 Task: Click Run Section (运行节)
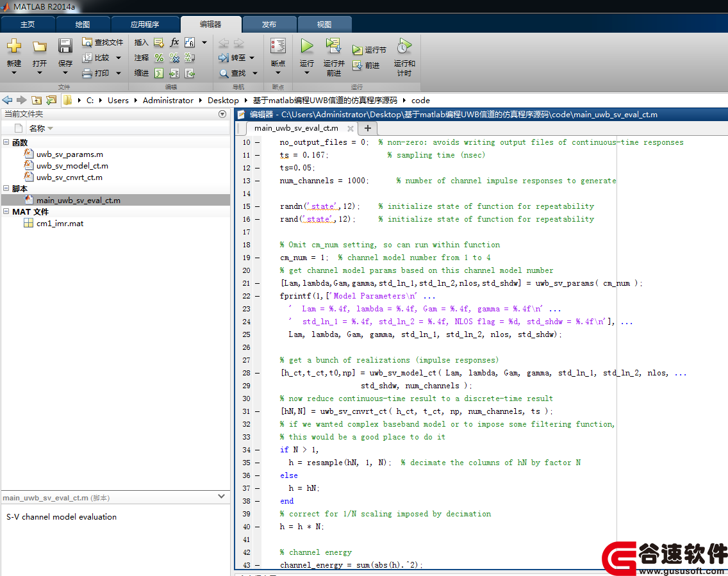tap(369, 50)
